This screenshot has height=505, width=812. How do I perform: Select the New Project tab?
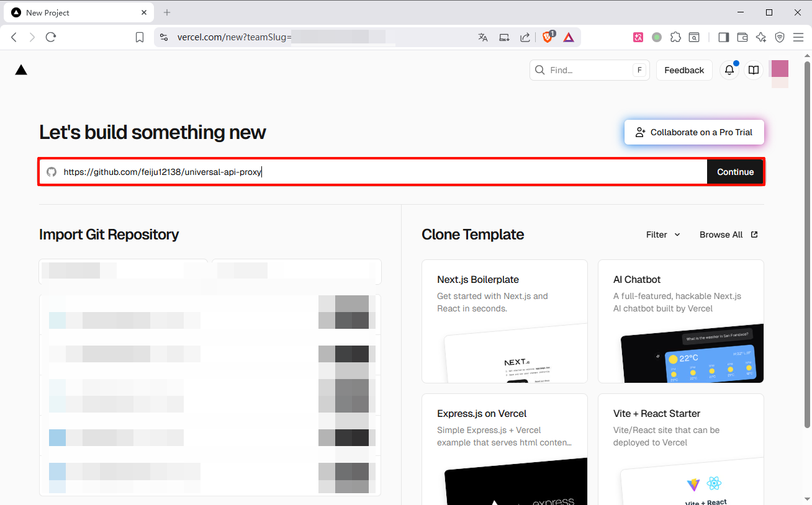[74, 12]
